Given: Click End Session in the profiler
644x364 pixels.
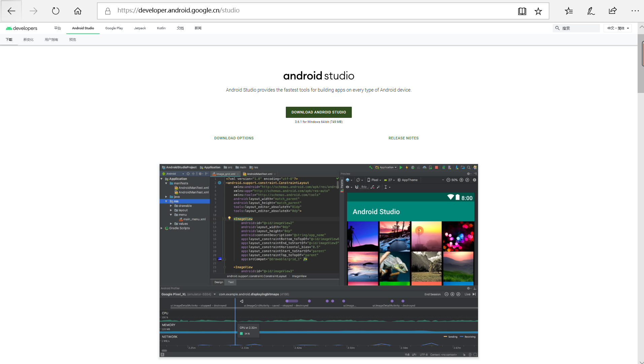Looking at the screenshot, I should (432, 294).
